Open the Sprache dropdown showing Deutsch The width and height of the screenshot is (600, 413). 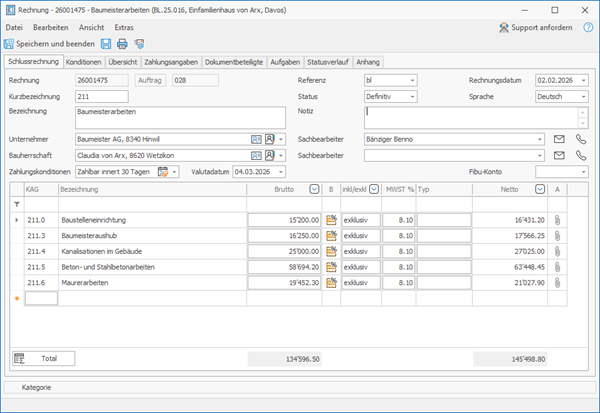(x=584, y=96)
